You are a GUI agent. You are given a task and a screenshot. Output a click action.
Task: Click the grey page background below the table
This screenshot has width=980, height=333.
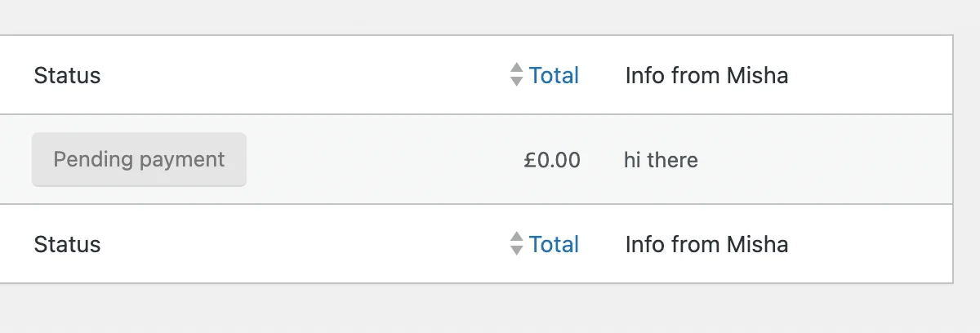tap(490, 310)
